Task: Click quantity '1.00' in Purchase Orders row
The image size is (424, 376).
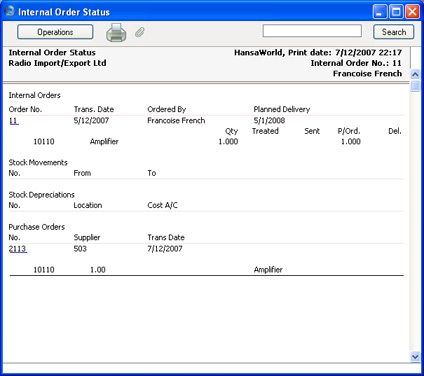Action: click(98, 270)
